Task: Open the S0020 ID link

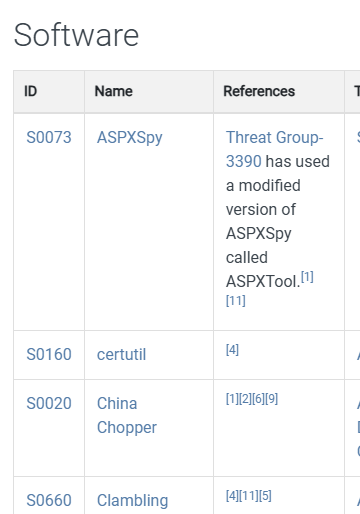Action: pyautogui.click(x=49, y=403)
